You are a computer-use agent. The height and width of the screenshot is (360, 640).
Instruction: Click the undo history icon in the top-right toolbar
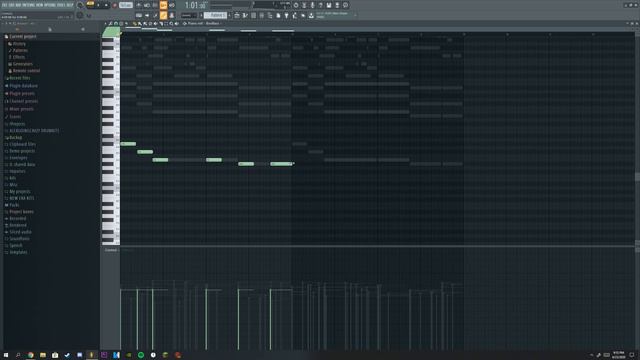[x=296, y=5]
